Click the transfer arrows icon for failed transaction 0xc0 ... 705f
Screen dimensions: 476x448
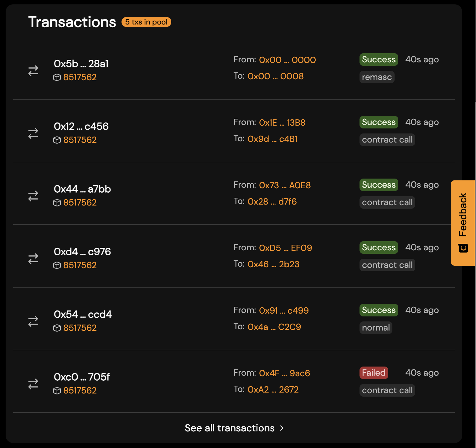click(33, 384)
